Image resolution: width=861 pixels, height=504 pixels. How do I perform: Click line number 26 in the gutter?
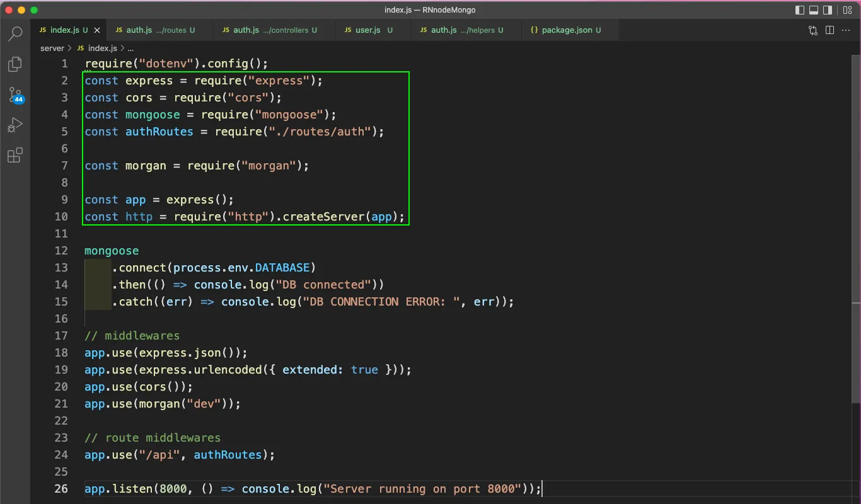61,489
